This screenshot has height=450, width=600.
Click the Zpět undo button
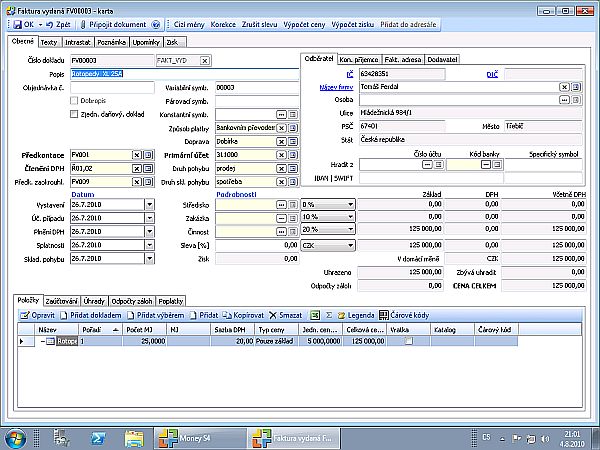coord(58,24)
